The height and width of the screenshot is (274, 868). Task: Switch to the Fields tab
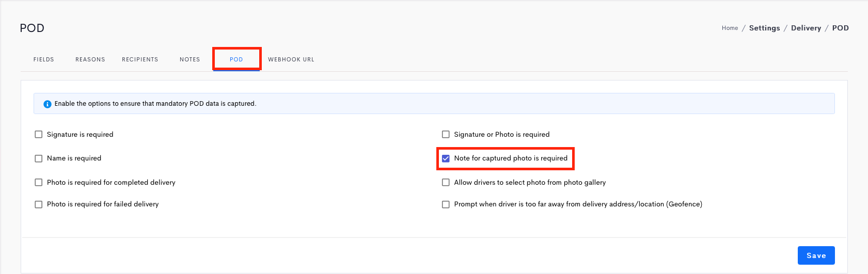(x=44, y=59)
